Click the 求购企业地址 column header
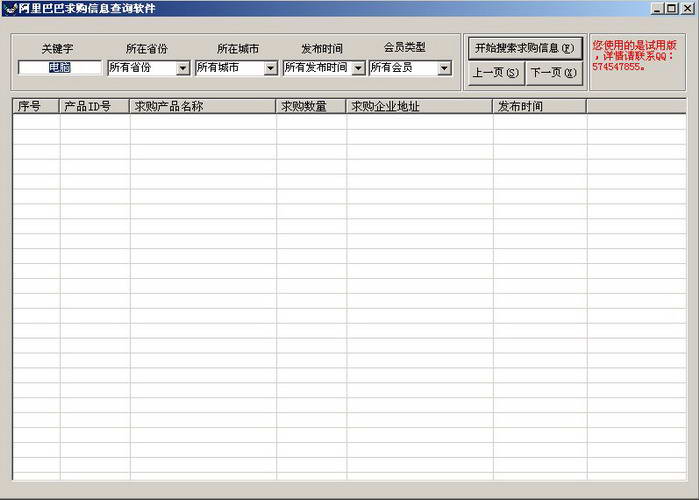 pos(419,106)
